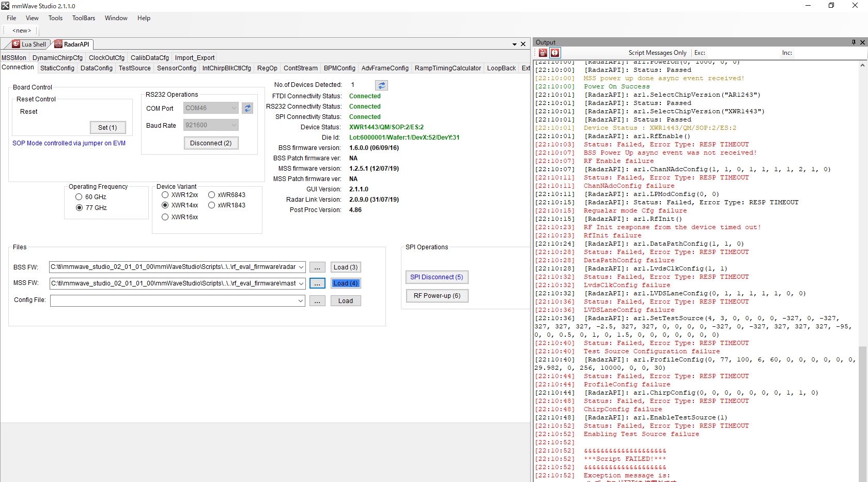The image size is (868, 482).
Task: Choose xWR1843 device variant
Action: (212, 205)
